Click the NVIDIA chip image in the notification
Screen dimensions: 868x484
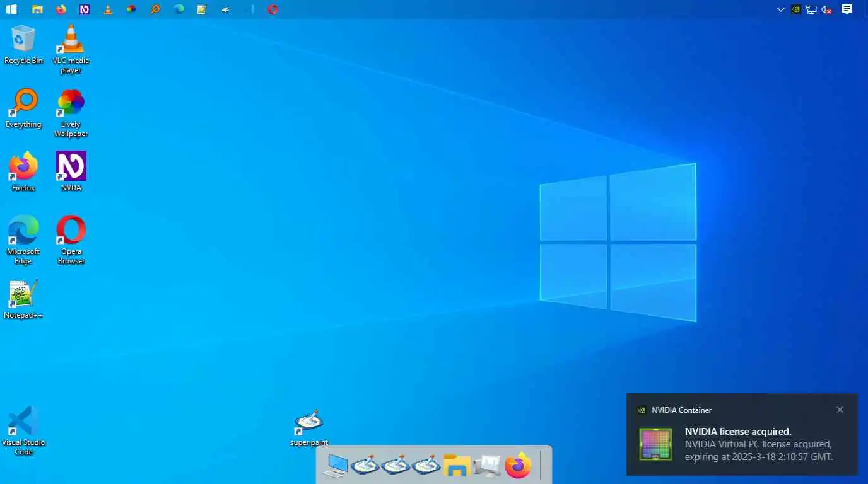[x=655, y=444]
